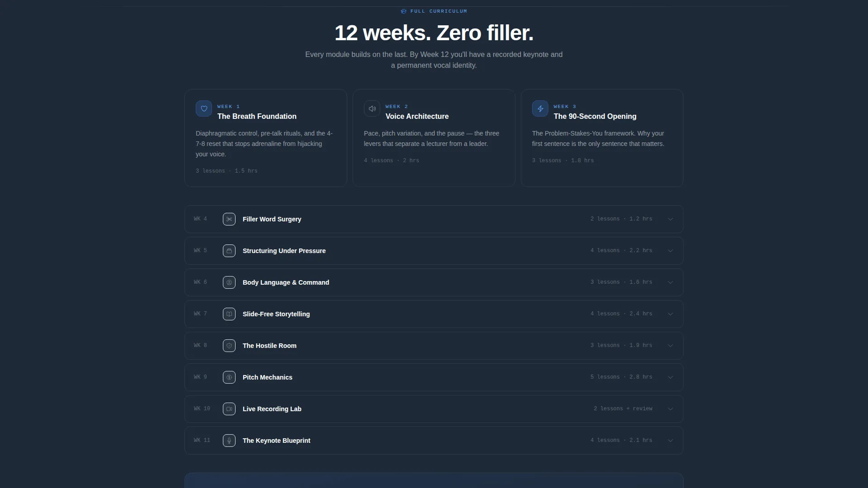Click the microphone icon beside The Keynote Blueprint

(x=229, y=441)
